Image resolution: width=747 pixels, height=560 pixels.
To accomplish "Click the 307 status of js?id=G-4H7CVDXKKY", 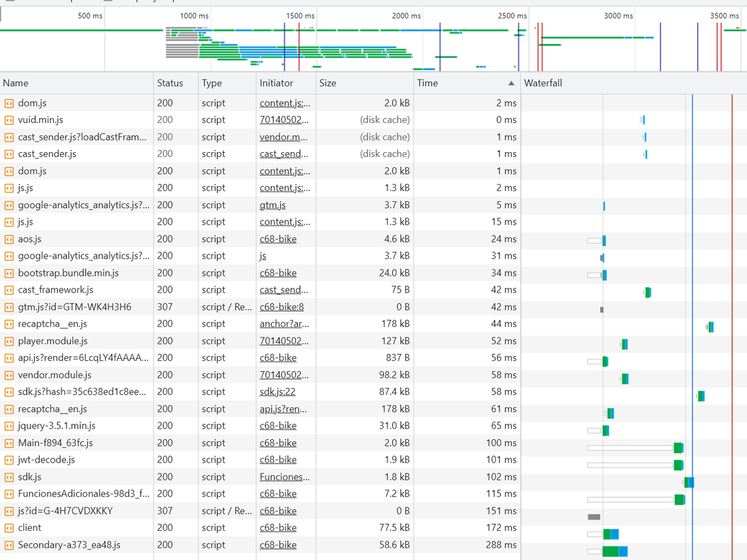I will tap(165, 511).
